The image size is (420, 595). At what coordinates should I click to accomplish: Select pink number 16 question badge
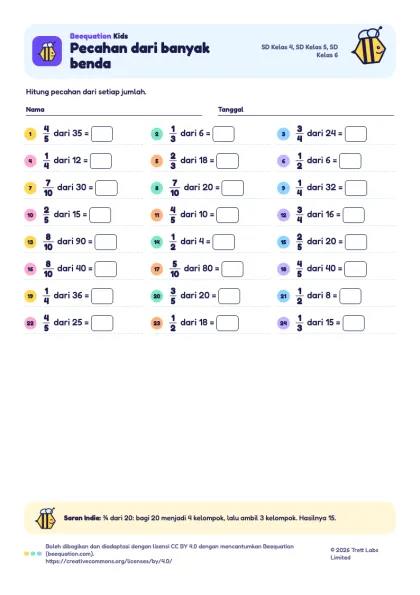(x=30, y=269)
